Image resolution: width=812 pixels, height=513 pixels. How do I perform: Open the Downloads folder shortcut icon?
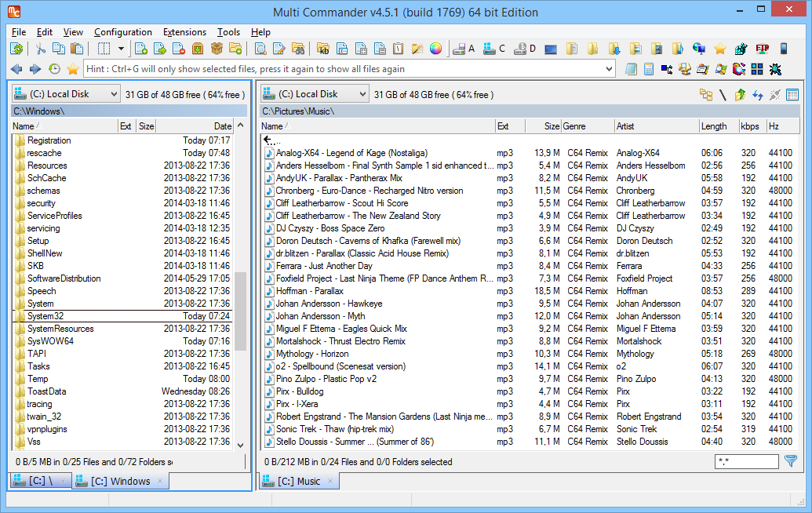615,49
